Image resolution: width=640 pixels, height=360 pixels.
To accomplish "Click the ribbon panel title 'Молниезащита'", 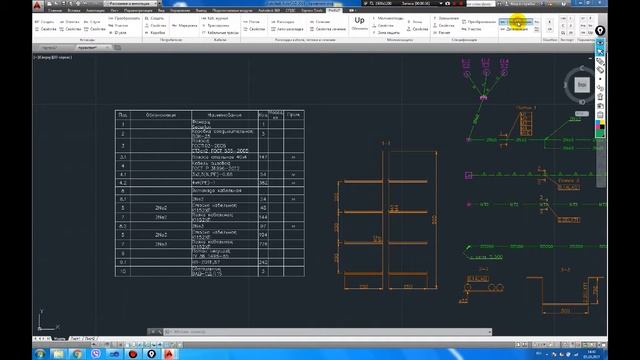I will 400,40.
